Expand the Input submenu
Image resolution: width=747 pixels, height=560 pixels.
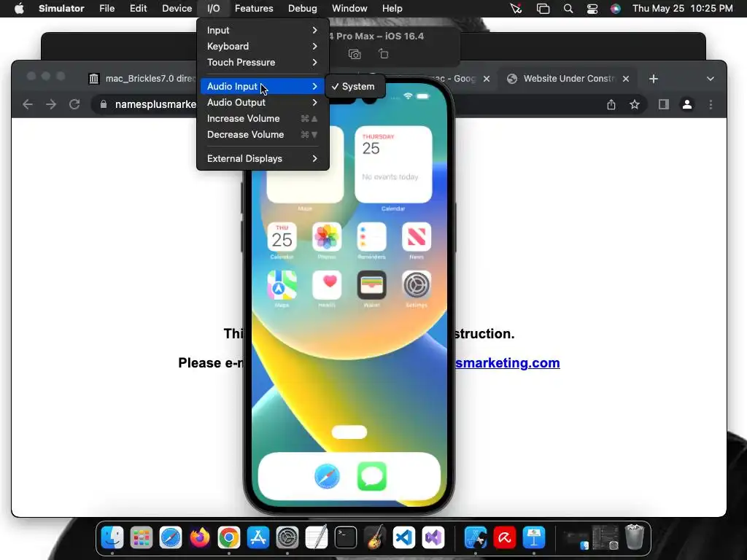click(263, 30)
